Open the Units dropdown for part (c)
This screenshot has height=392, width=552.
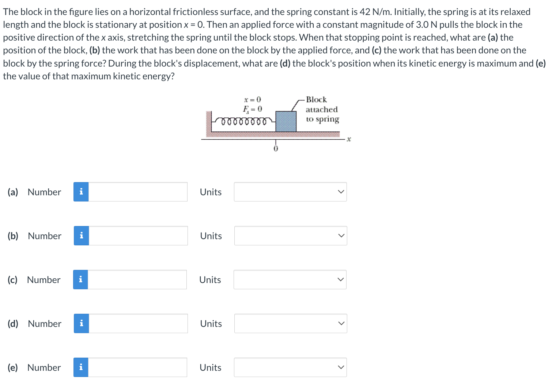(290, 279)
